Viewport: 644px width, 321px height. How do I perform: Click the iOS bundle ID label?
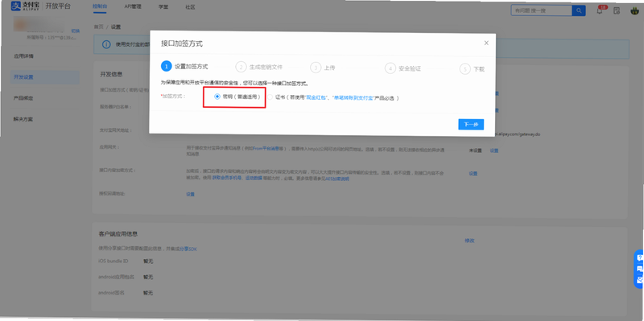pos(114,261)
